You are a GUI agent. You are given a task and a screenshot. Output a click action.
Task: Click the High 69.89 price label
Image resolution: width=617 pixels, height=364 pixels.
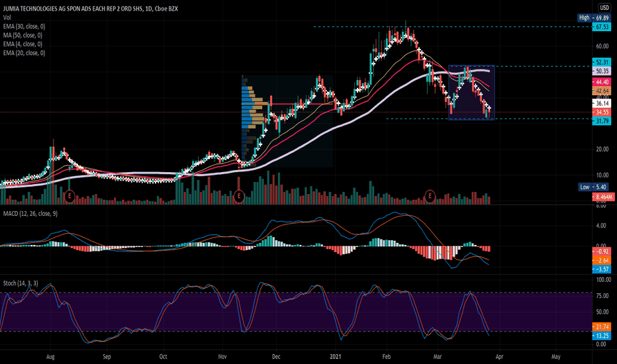pyautogui.click(x=594, y=18)
